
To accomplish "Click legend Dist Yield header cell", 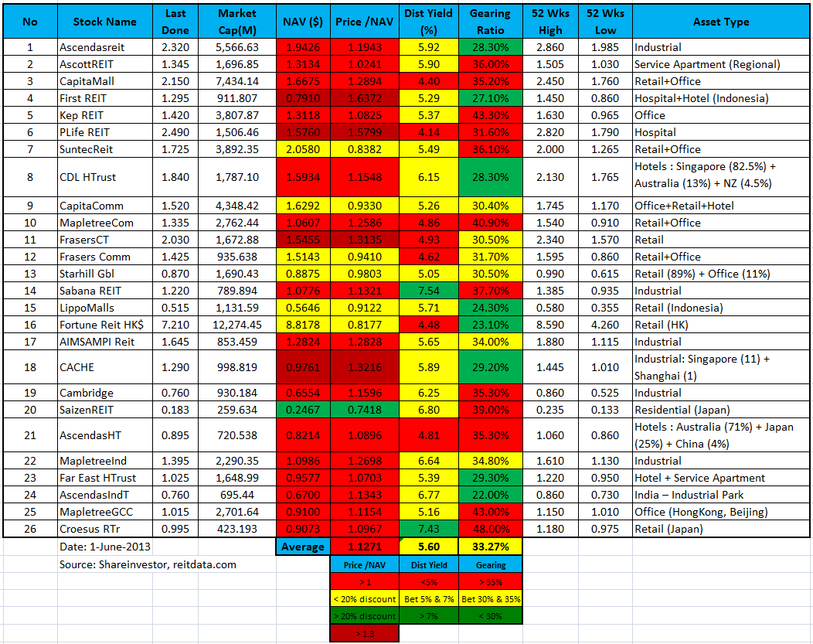I will click(x=429, y=565).
